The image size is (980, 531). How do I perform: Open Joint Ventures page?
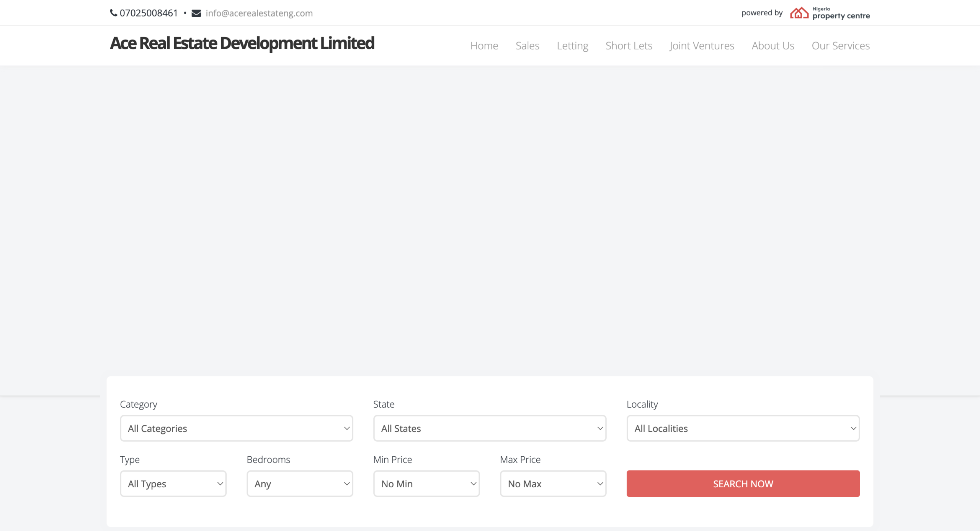(702, 46)
